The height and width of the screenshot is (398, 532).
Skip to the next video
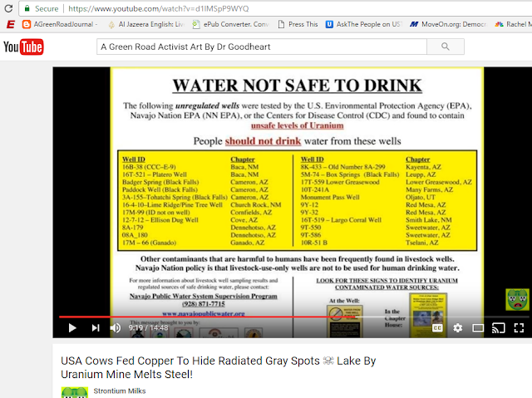(96, 328)
